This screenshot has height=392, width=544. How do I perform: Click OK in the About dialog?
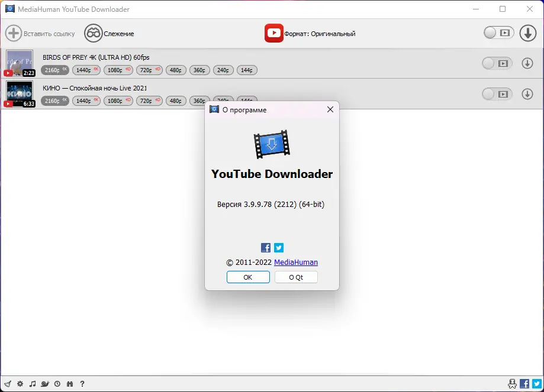[x=248, y=277]
